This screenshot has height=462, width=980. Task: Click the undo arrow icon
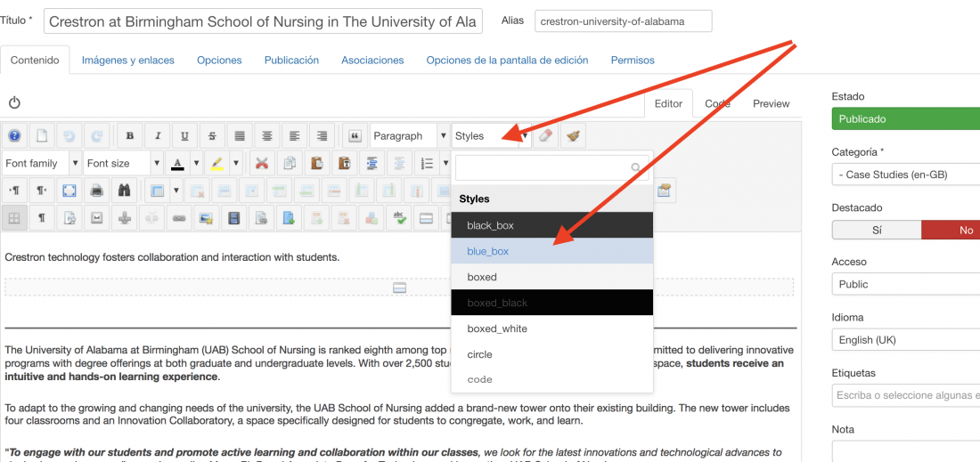[69, 135]
